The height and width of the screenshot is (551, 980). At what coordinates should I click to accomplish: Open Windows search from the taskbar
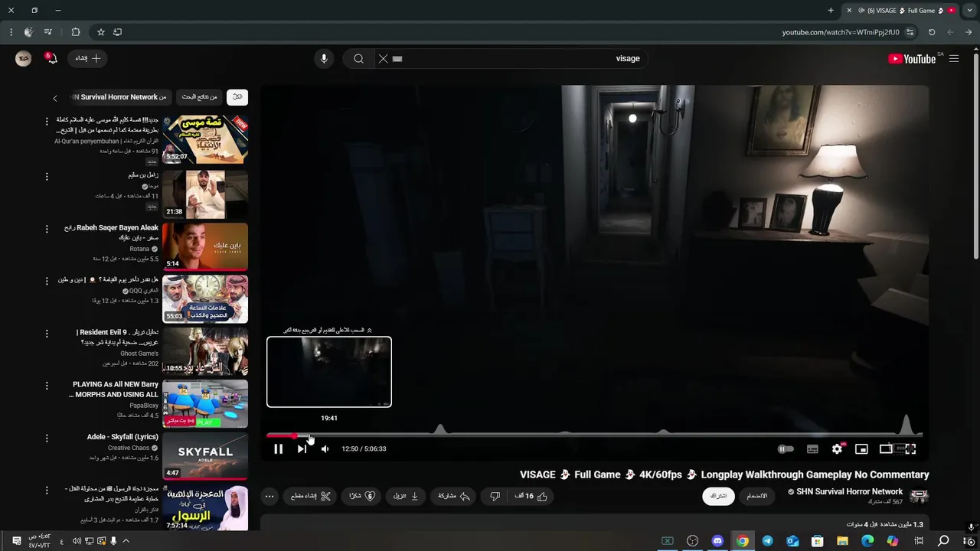tap(943, 541)
